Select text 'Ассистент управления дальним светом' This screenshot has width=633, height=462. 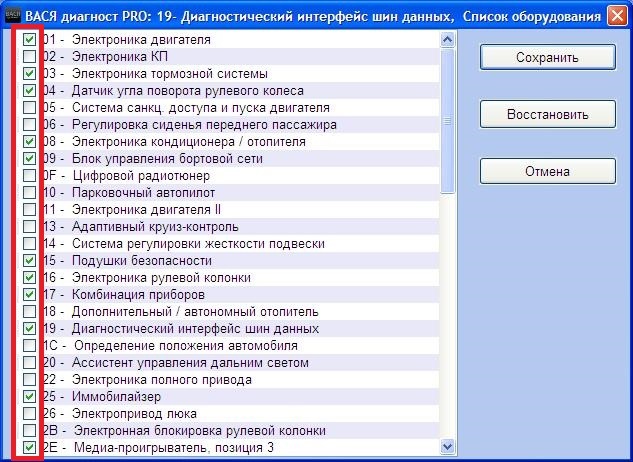tap(191, 363)
